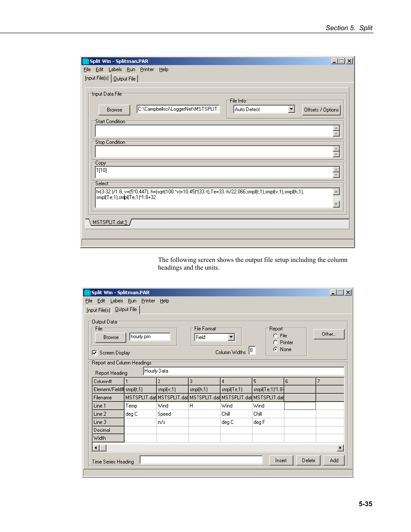Click Browse button for output file
The height and width of the screenshot is (532, 411).
click(x=111, y=337)
